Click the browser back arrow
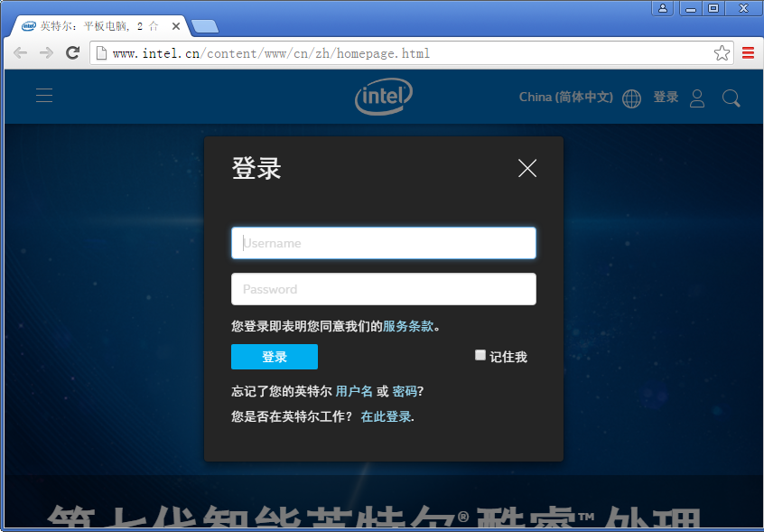This screenshot has height=532, width=764. coord(20,53)
